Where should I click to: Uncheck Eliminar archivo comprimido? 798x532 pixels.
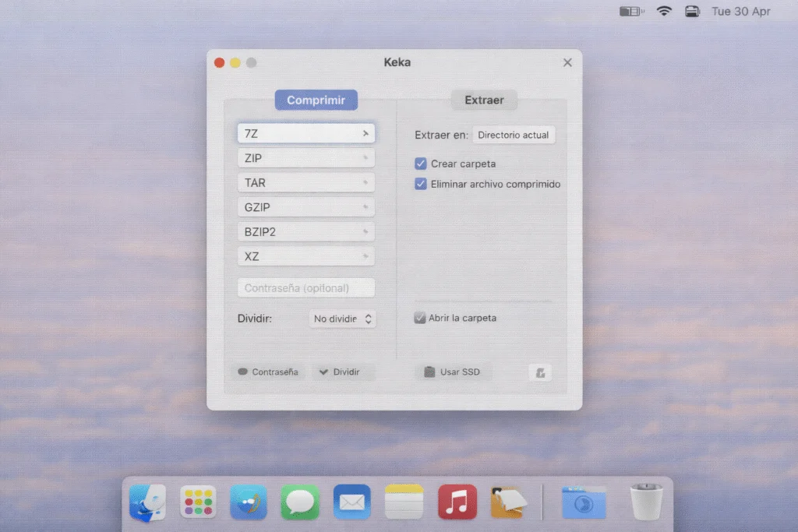[x=421, y=185]
